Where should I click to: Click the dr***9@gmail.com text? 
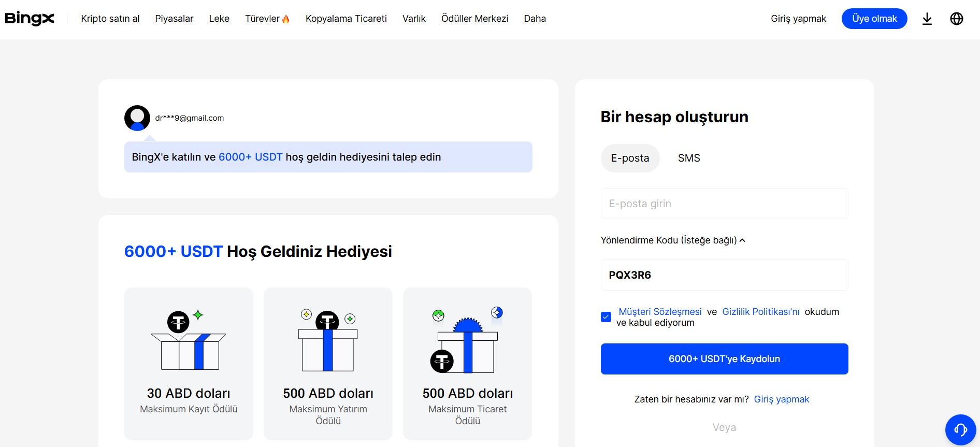click(x=190, y=118)
